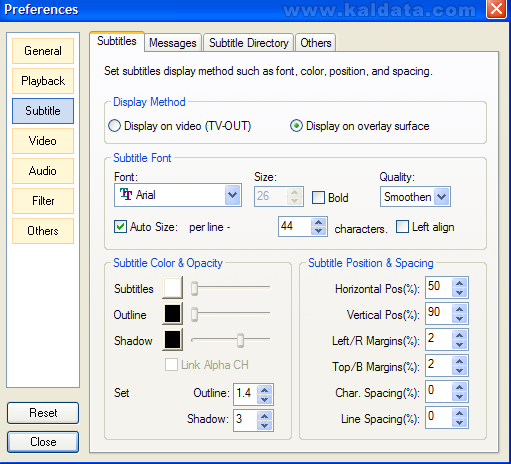
Task: Decrease the Top/B Margins value
Action: (x=460, y=370)
